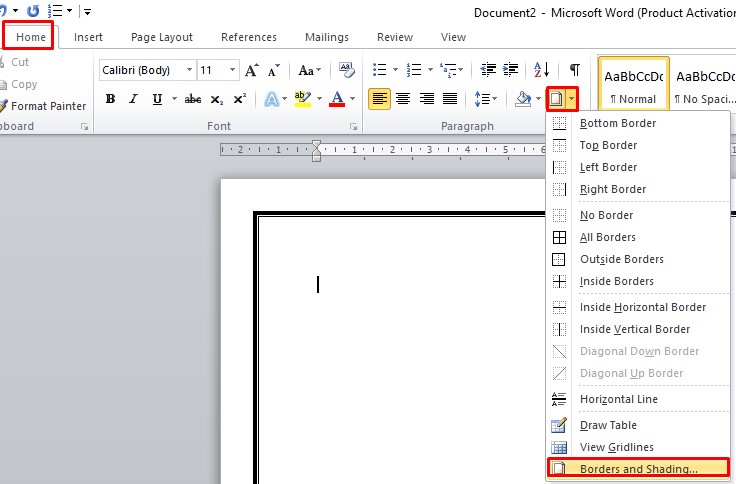Select Justify alignment
This screenshot has width=736, height=484.
click(450, 99)
